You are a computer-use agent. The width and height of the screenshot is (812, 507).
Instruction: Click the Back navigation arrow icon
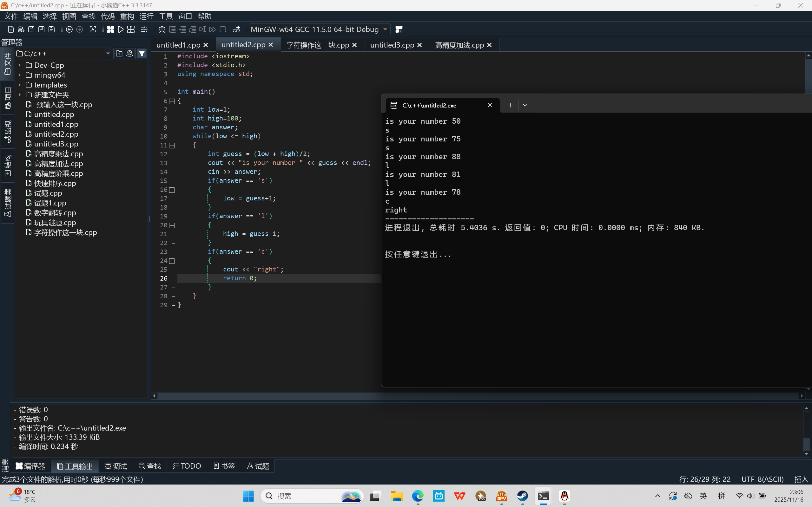(69, 29)
